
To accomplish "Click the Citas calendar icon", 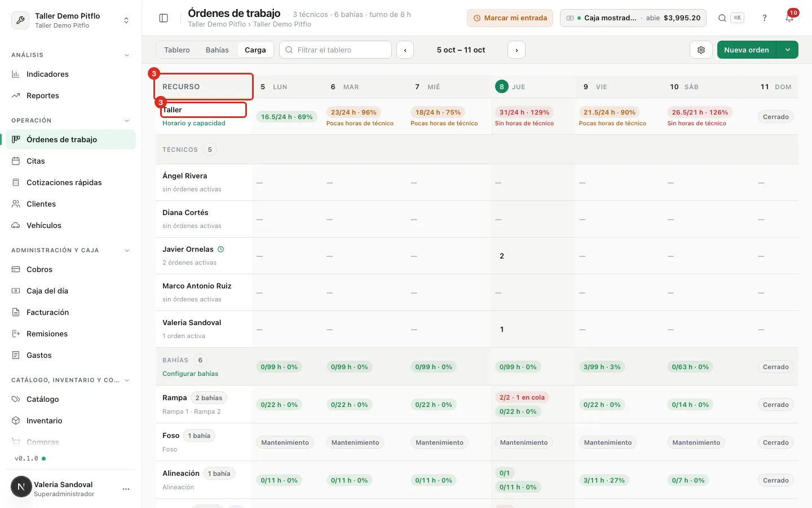I will tap(16, 161).
